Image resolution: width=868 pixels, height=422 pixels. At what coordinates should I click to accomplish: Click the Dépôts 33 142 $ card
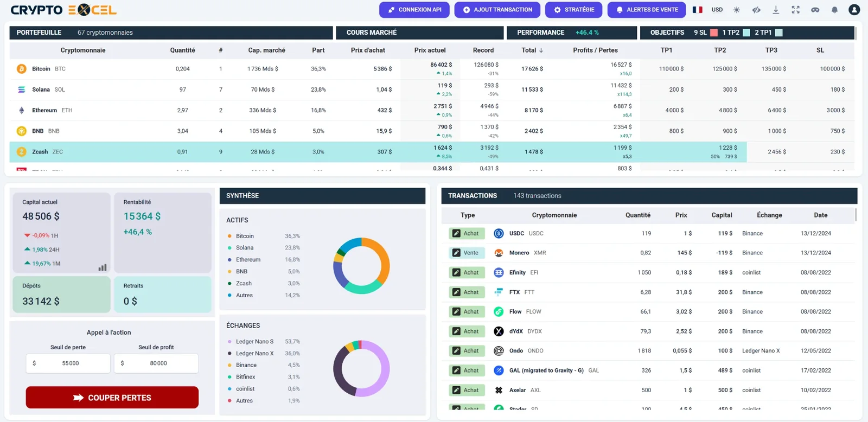pyautogui.click(x=61, y=295)
